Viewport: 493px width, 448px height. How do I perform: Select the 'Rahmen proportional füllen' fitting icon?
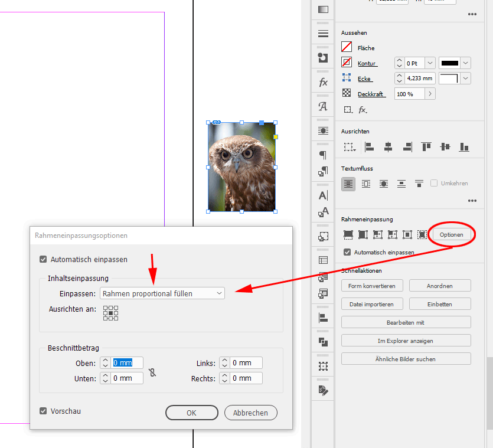(348, 234)
